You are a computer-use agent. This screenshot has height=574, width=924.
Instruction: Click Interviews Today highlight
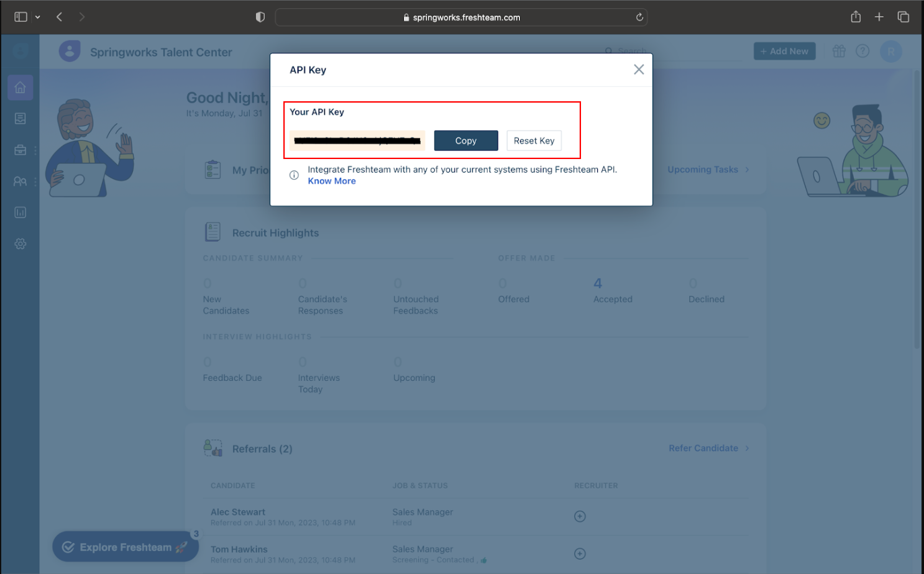click(x=319, y=383)
